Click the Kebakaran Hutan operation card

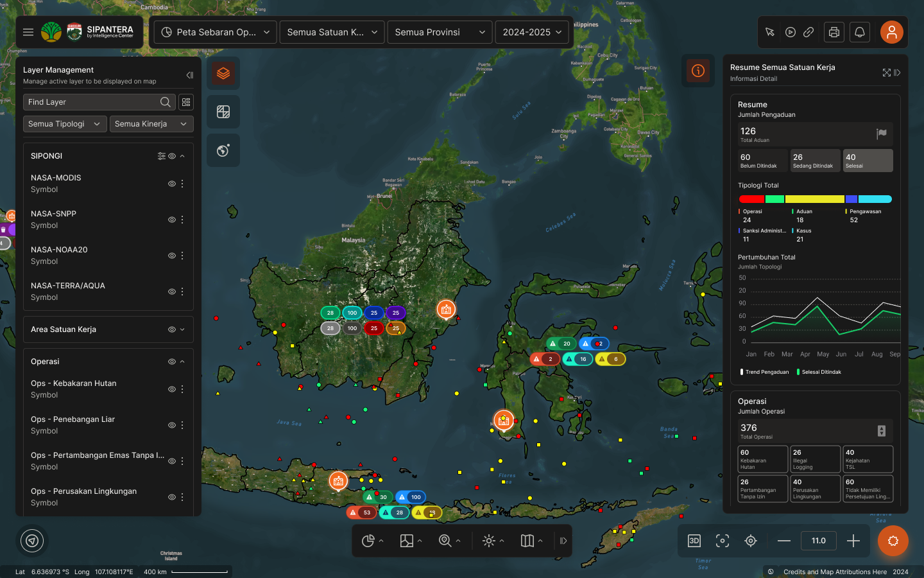[762, 459]
